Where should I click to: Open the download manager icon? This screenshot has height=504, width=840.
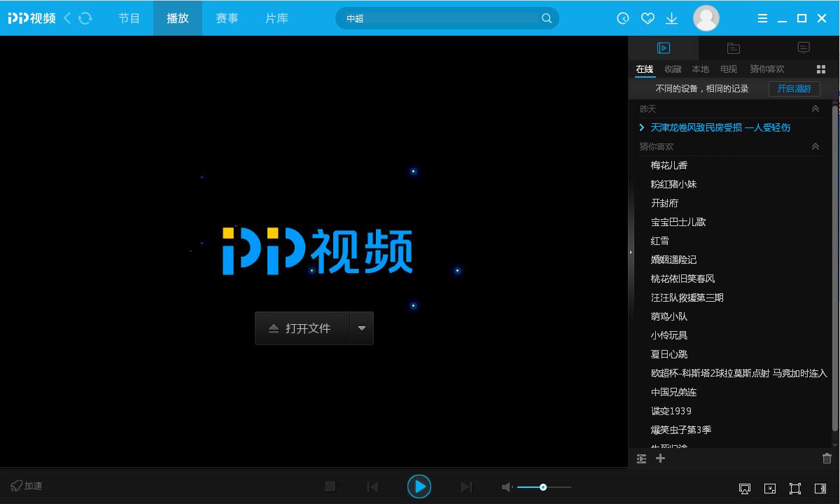(671, 18)
